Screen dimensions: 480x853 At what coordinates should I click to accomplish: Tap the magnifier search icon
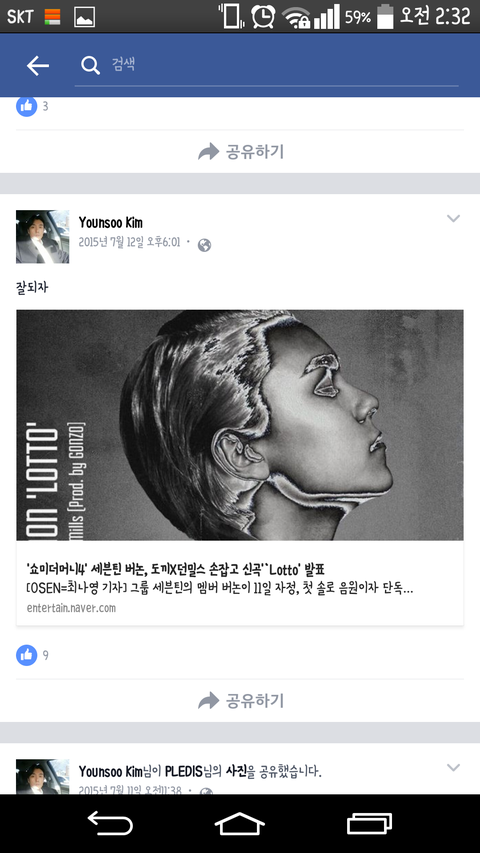point(90,66)
